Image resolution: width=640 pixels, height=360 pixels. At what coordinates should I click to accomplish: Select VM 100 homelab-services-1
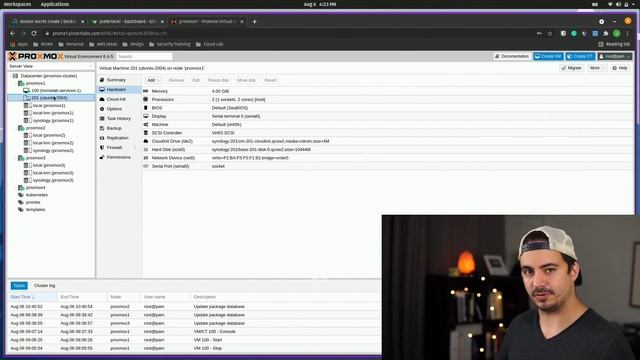[x=56, y=91]
